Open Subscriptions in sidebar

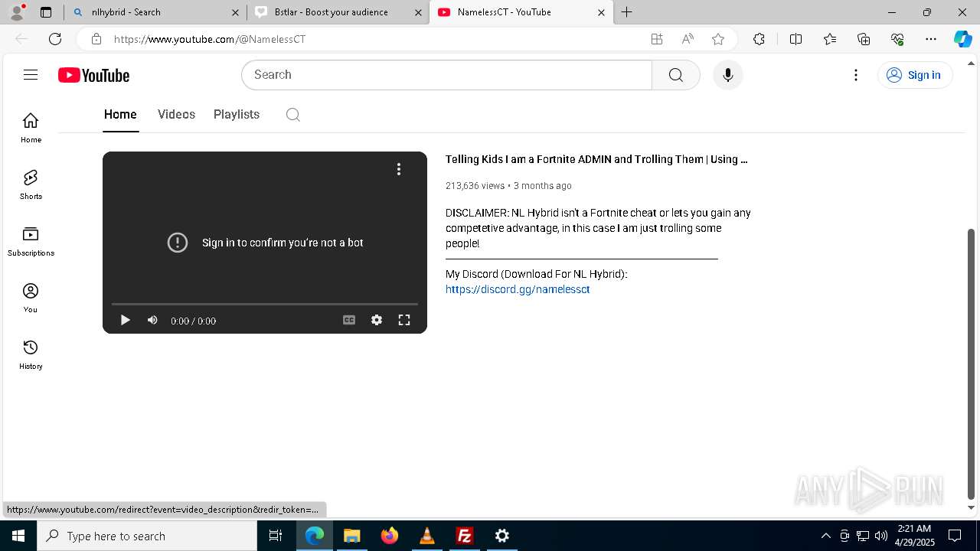click(31, 241)
